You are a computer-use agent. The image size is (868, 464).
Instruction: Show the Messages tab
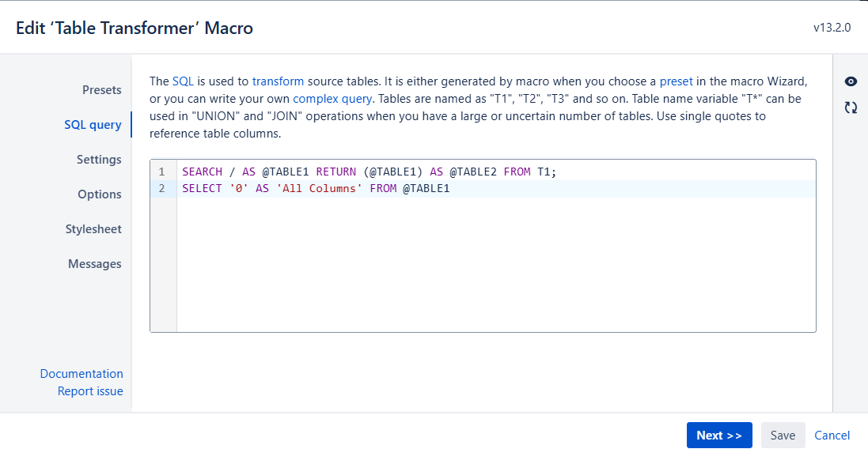[x=94, y=264]
